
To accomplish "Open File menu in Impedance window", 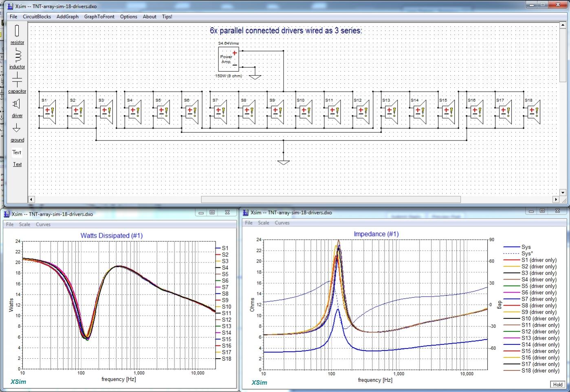I will pos(249,223).
